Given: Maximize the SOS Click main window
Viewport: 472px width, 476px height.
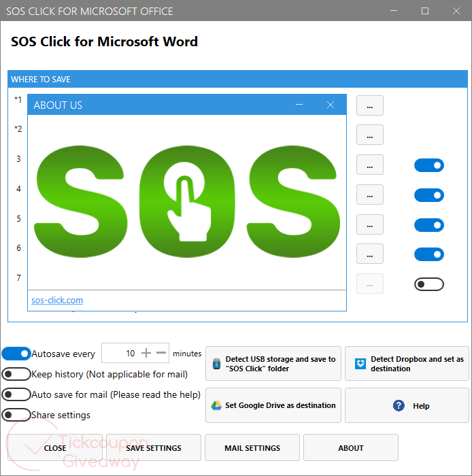Looking at the screenshot, I should pyautogui.click(x=425, y=11).
